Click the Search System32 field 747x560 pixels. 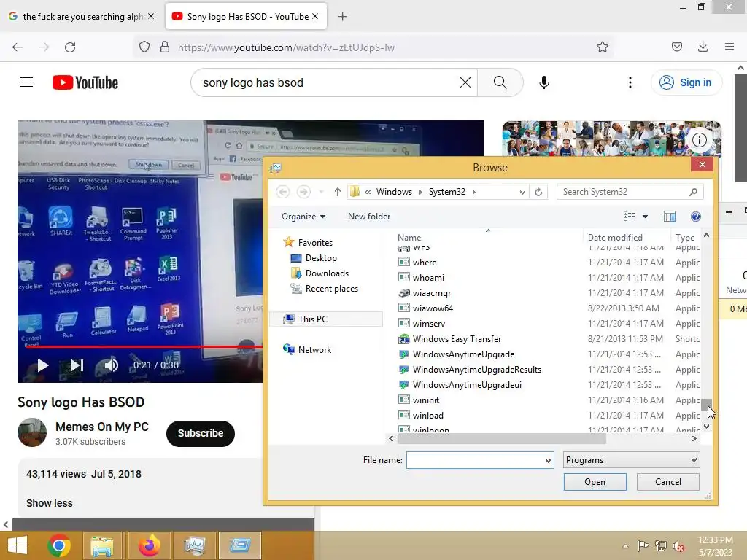[x=630, y=192]
